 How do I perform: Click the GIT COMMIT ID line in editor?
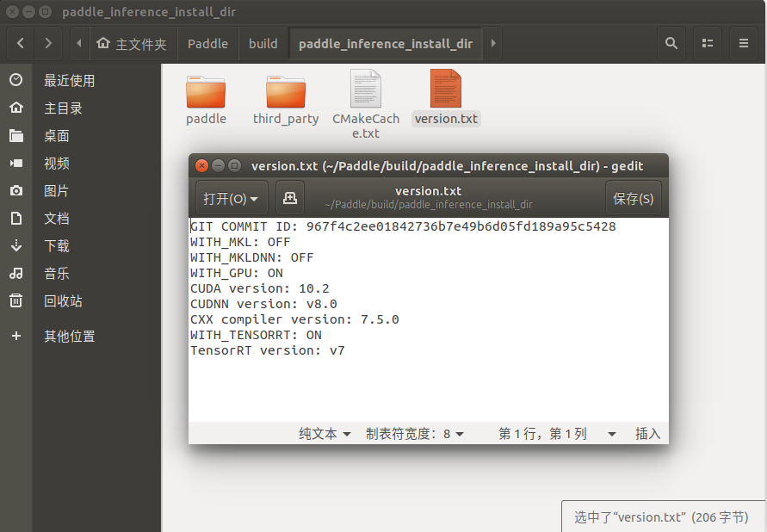[403, 226]
